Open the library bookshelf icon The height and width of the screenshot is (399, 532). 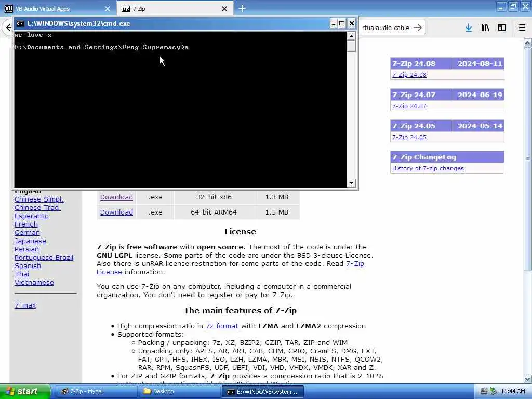click(x=485, y=28)
